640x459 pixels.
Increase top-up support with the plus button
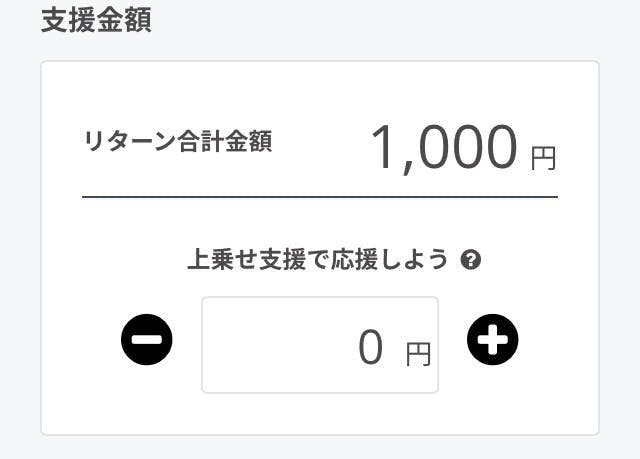(492, 341)
